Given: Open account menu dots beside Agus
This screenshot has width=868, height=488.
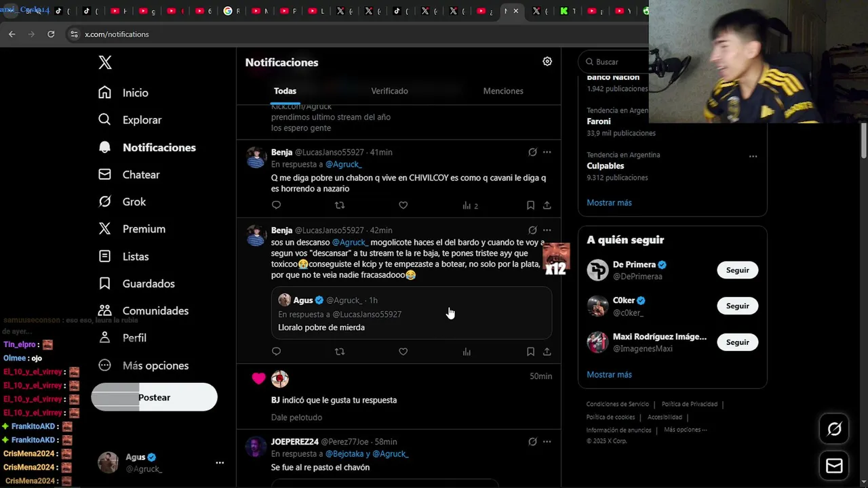Looking at the screenshot, I should tap(220, 463).
